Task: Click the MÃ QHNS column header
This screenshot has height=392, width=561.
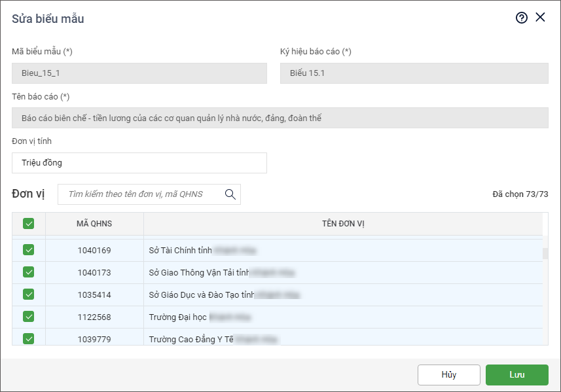Action: [94, 224]
